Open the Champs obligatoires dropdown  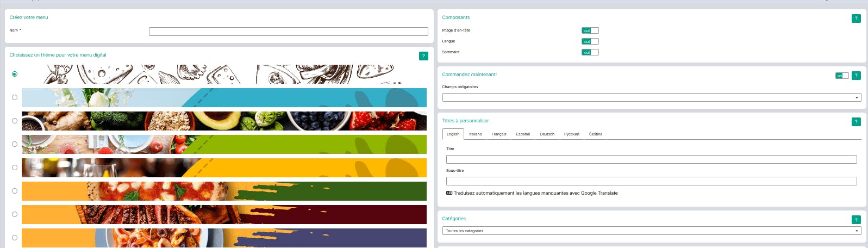[x=652, y=97]
